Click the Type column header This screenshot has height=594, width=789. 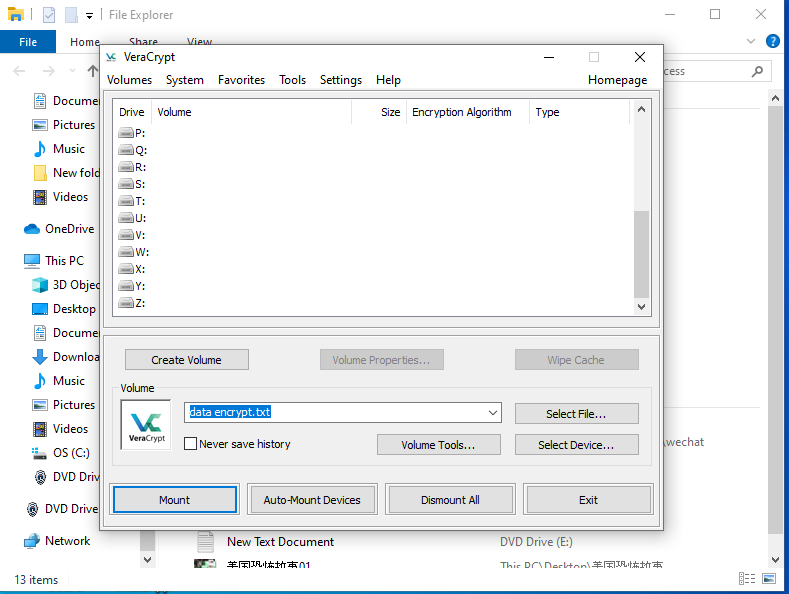pyautogui.click(x=579, y=112)
